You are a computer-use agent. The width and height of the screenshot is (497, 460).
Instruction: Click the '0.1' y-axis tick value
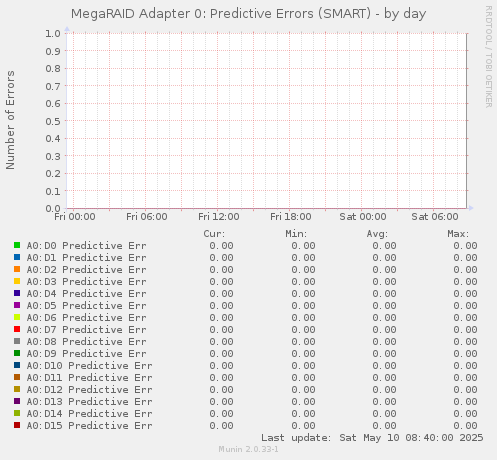point(53,191)
